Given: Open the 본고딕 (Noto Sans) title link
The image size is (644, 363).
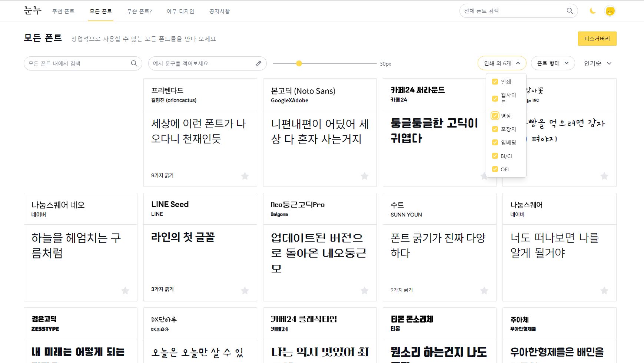Looking at the screenshot, I should pos(303,91).
